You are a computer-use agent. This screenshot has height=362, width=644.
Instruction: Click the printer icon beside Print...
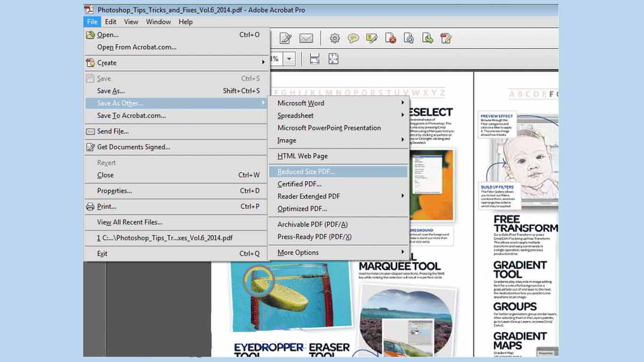[90, 206]
